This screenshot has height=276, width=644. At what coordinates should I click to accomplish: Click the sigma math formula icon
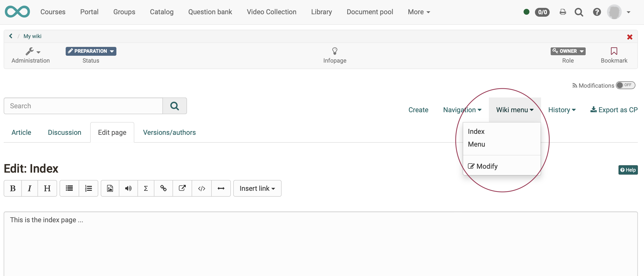[x=146, y=188]
